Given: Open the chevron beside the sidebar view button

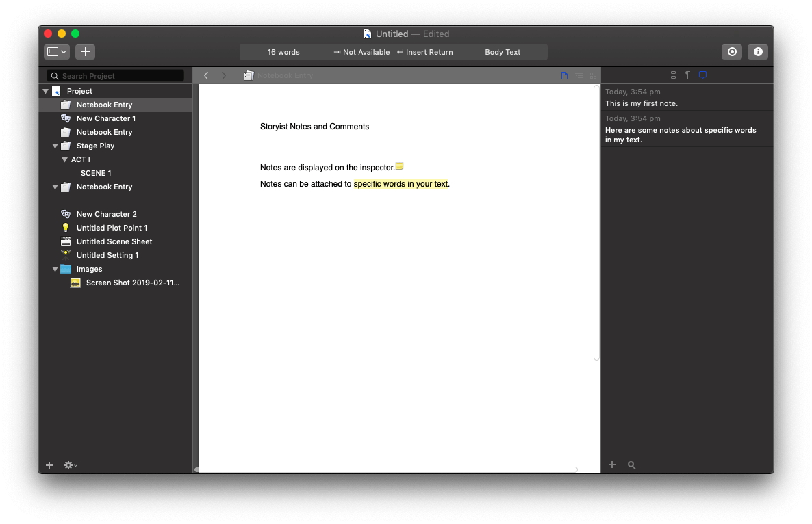Looking at the screenshot, I should coord(64,52).
